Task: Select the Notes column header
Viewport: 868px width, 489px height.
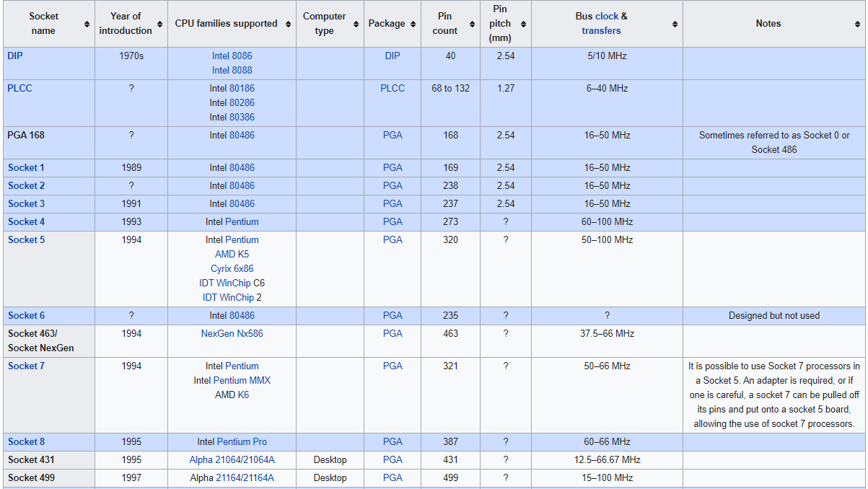Action: pos(774,24)
